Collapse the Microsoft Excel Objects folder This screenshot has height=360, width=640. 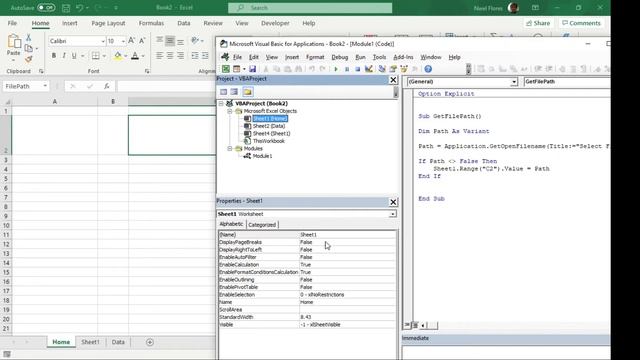(230, 111)
